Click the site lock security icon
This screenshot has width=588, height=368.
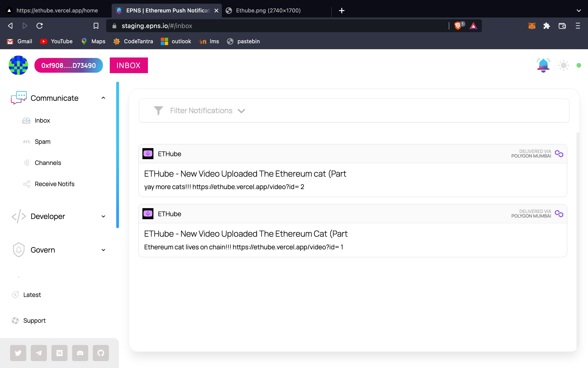114,26
